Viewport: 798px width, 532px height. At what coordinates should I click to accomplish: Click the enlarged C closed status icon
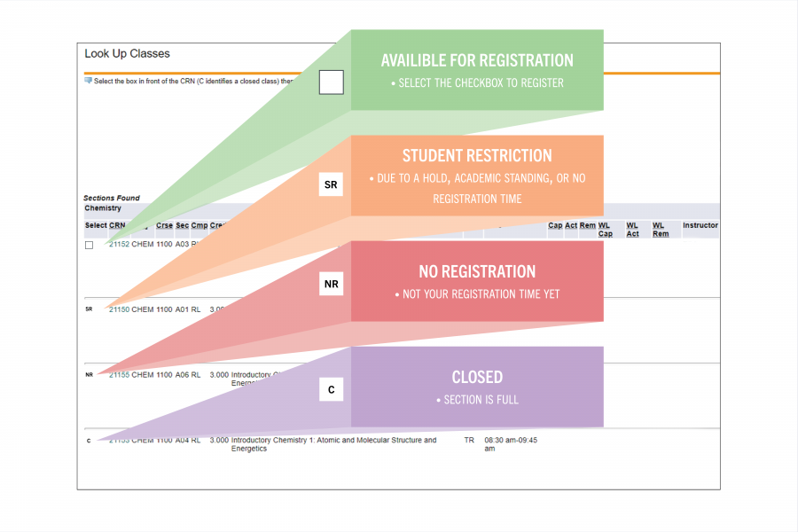(x=331, y=388)
